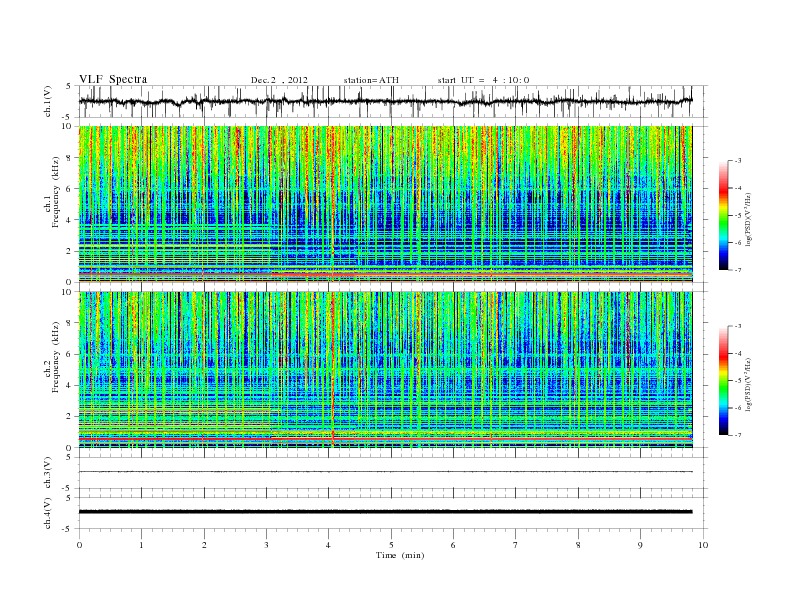Click the ch.1 waveform trace panel
Viewport: 792px width, 612px height.
(392, 101)
